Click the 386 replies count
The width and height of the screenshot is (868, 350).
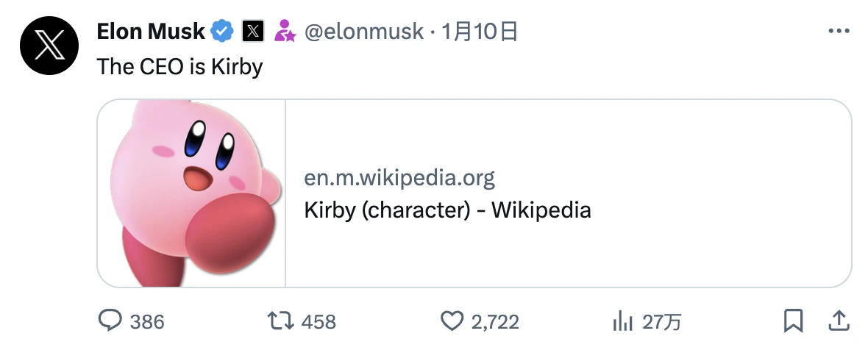147,321
